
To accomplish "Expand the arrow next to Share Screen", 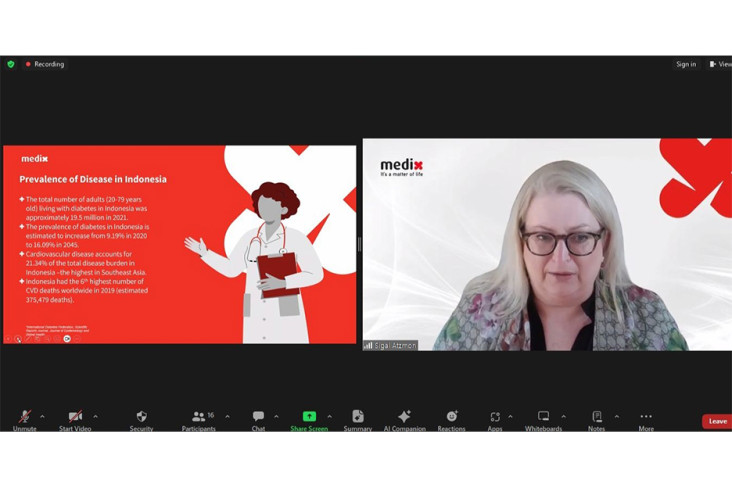I will click(x=330, y=416).
